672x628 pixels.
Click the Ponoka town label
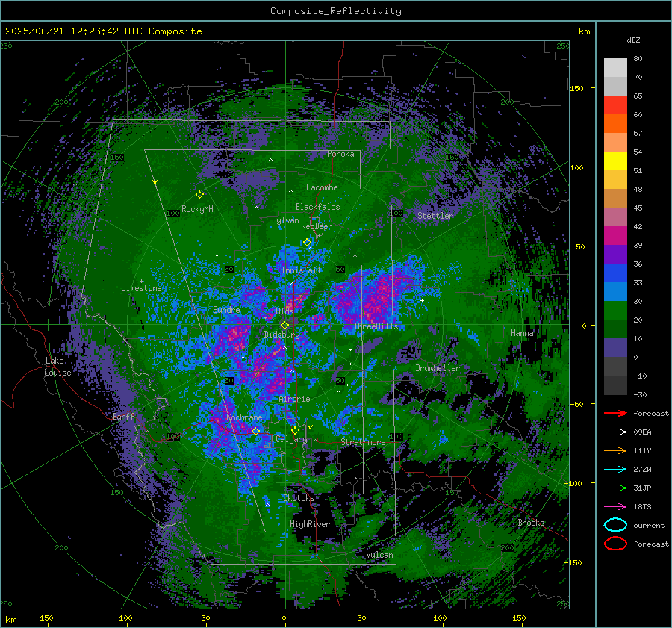click(340, 154)
